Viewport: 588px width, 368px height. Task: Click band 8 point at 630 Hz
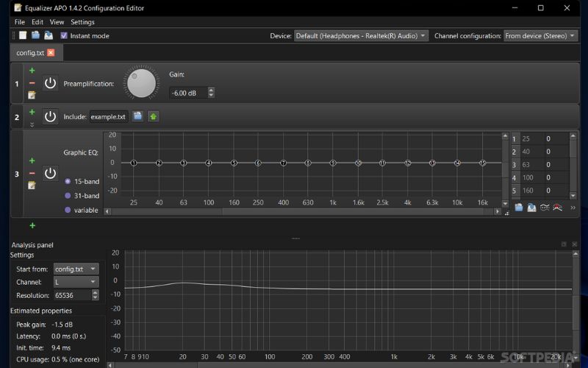[x=308, y=163]
